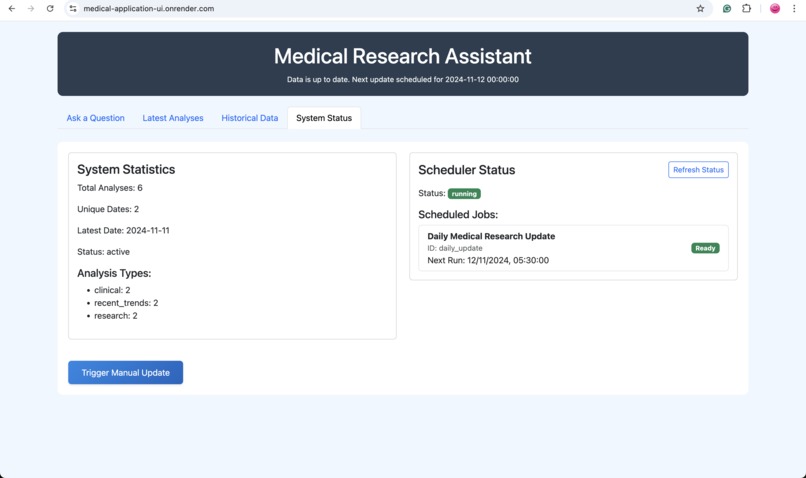
Task: Click the Latest Date: 2024-11-11 line
Action: [x=123, y=231]
